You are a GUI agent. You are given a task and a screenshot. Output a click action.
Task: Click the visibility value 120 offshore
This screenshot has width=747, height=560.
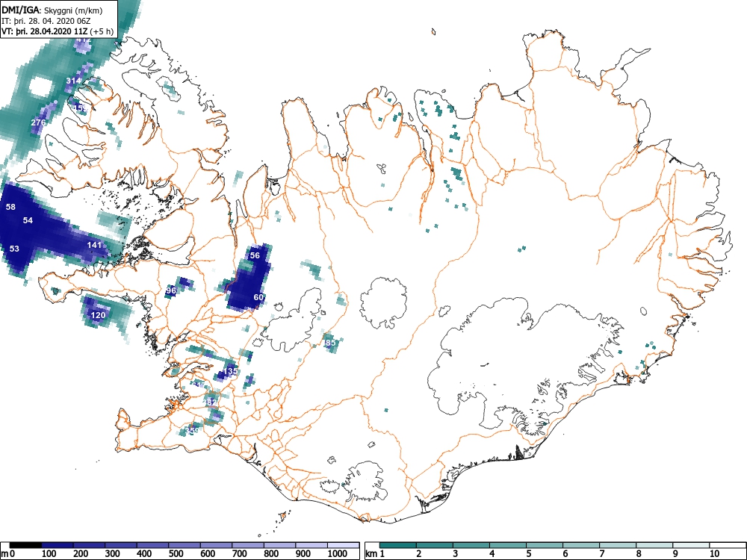(98, 315)
